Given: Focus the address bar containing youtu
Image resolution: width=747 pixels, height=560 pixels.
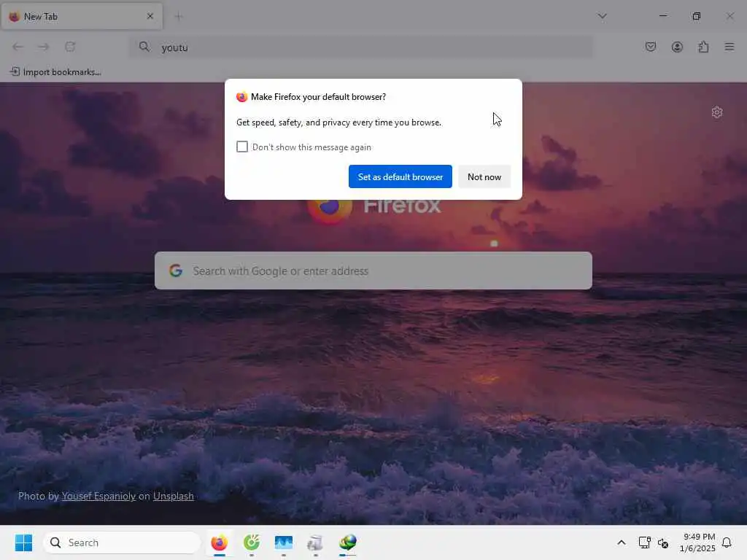Looking at the screenshot, I should point(360,47).
